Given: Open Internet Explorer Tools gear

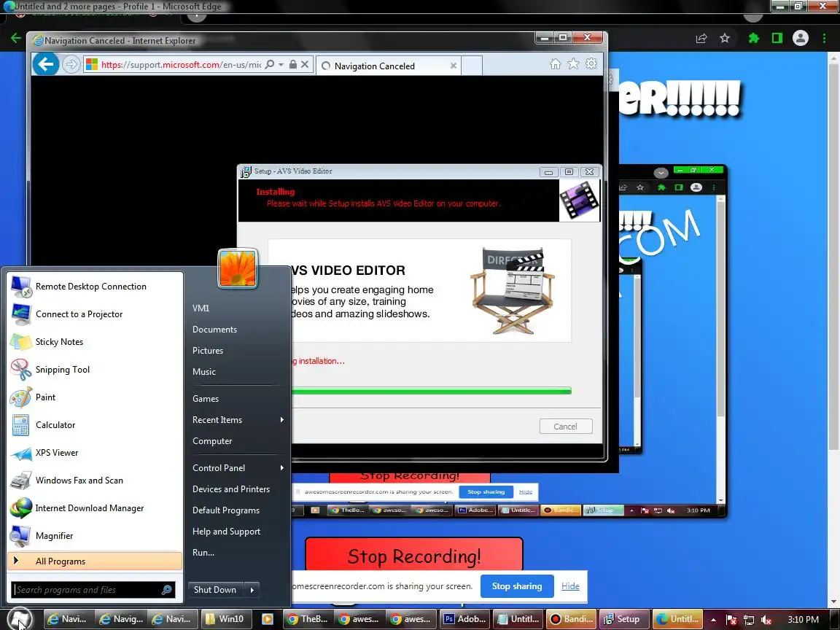Looking at the screenshot, I should 591,63.
